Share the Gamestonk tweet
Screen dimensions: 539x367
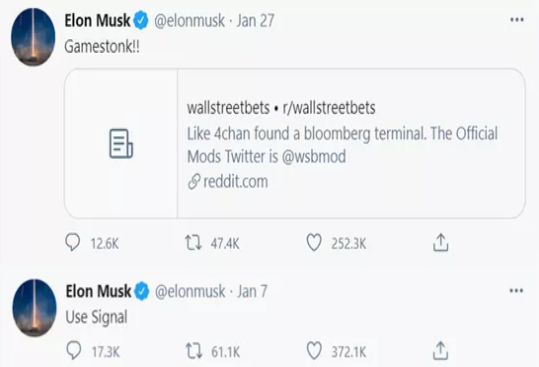pyautogui.click(x=440, y=243)
